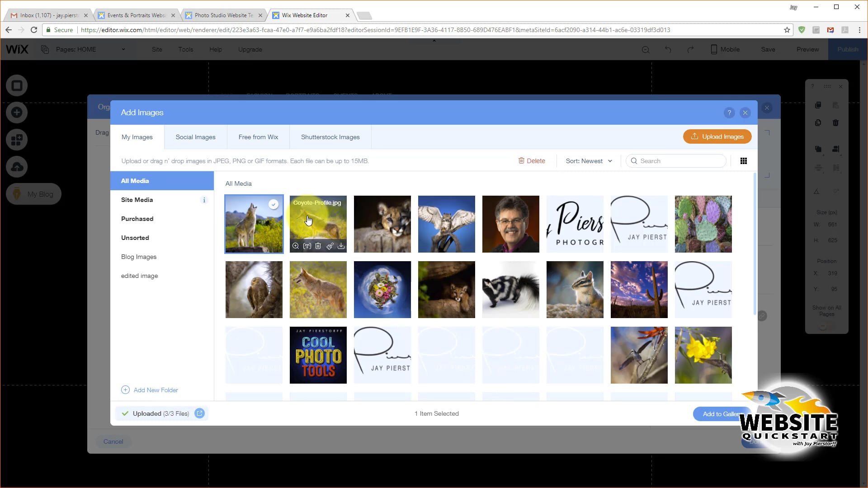Viewport: 868px width, 488px height.
Task: Open the help question mark in Add Images
Action: tap(729, 113)
